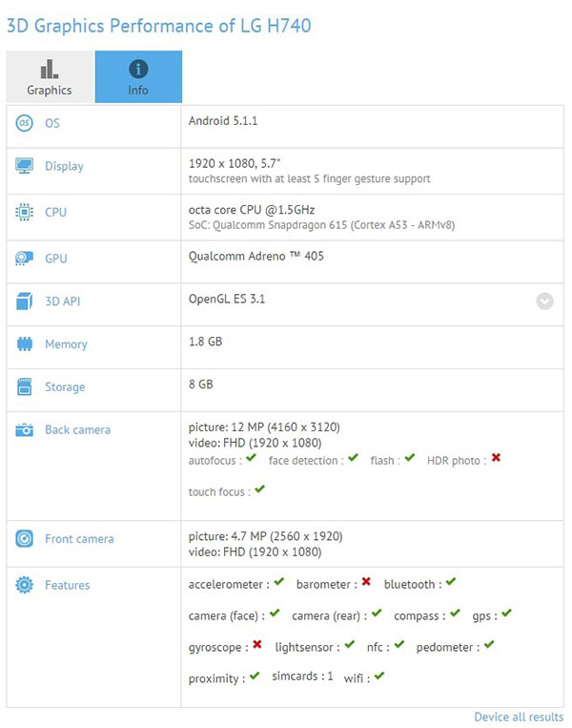The width and height of the screenshot is (572, 728).
Task: Click the CPU chip icon
Action: tap(24, 212)
